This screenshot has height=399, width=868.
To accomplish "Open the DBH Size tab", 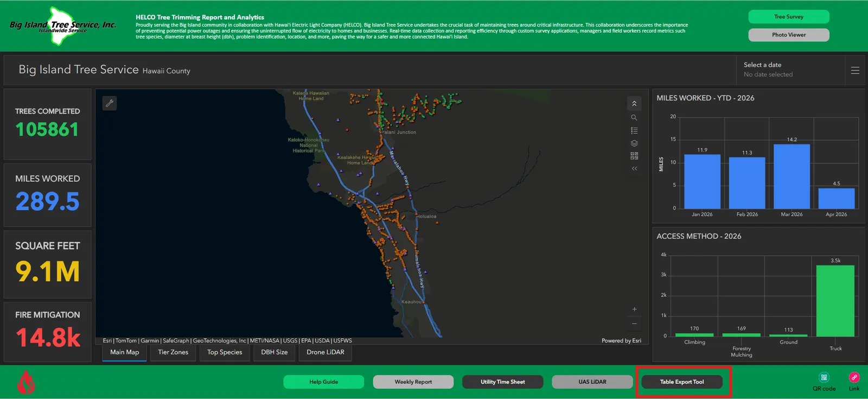I will (275, 352).
